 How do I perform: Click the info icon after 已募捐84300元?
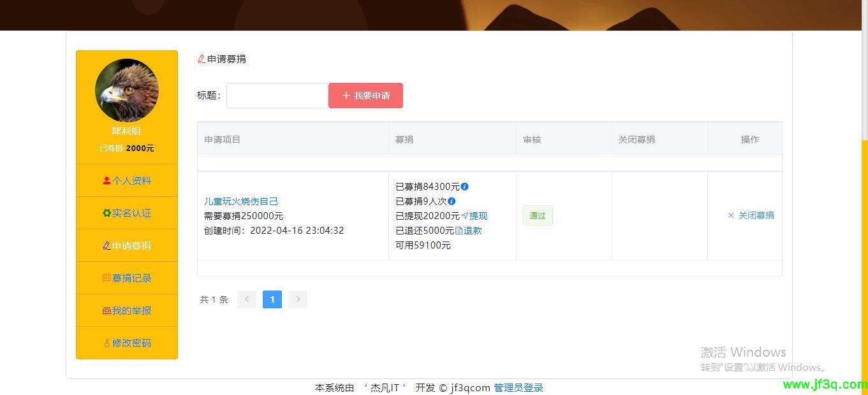[x=464, y=187]
